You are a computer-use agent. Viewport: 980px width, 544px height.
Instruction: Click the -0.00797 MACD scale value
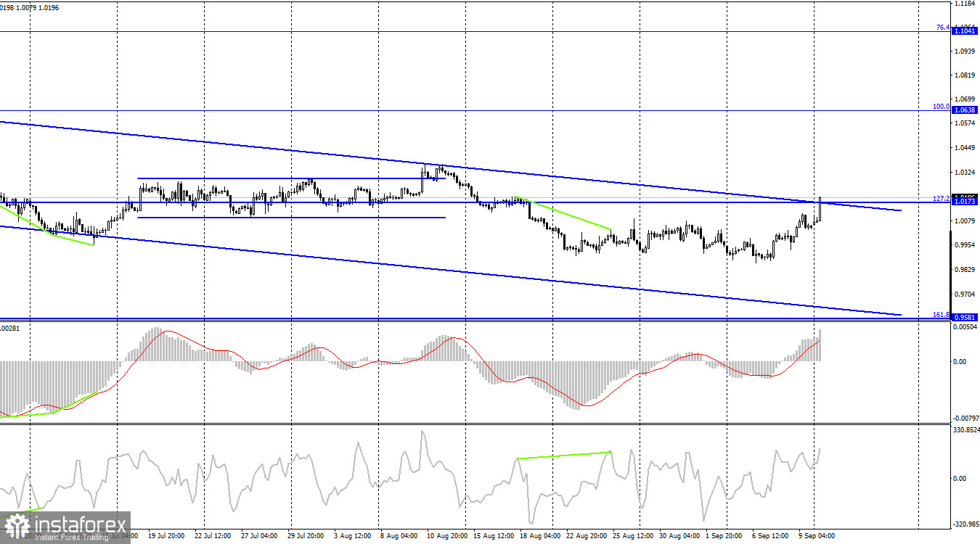(965, 419)
